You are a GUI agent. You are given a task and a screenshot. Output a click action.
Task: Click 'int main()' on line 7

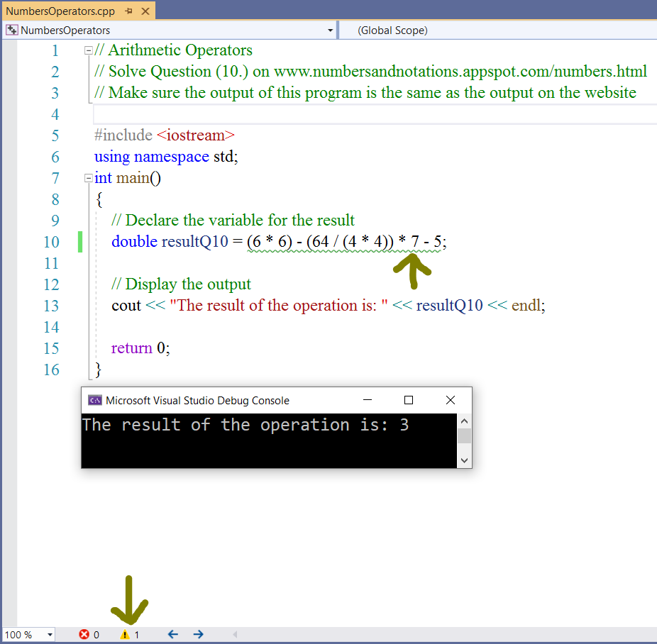tap(128, 178)
